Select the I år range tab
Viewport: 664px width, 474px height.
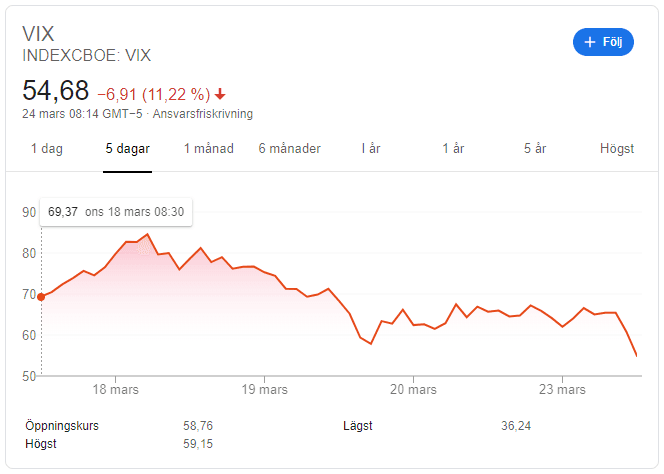(371, 149)
